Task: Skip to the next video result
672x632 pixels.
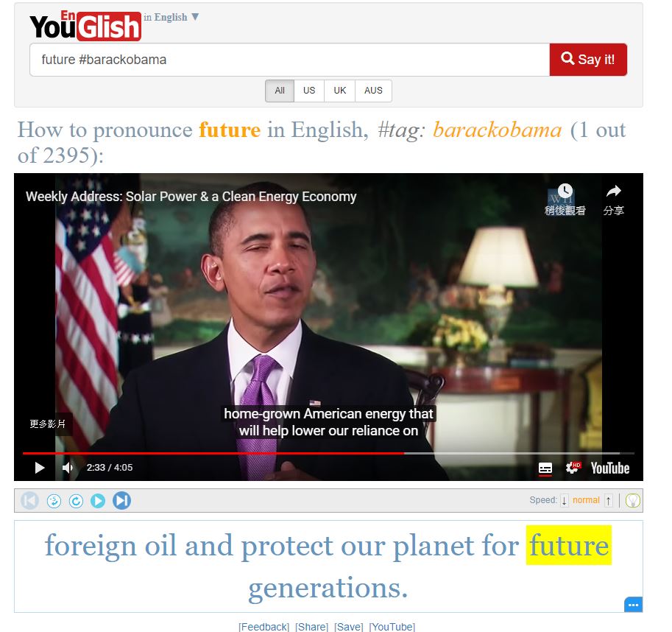Action: click(121, 501)
